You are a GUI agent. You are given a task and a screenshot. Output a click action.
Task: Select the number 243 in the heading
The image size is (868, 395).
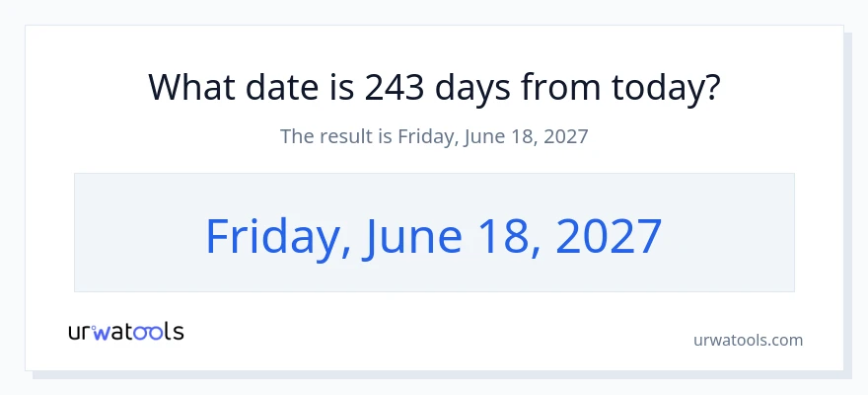point(395,87)
